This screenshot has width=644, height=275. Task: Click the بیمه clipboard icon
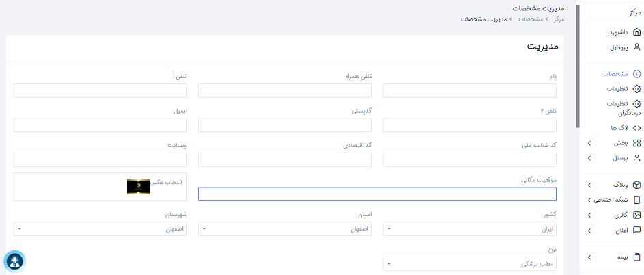pos(636,257)
